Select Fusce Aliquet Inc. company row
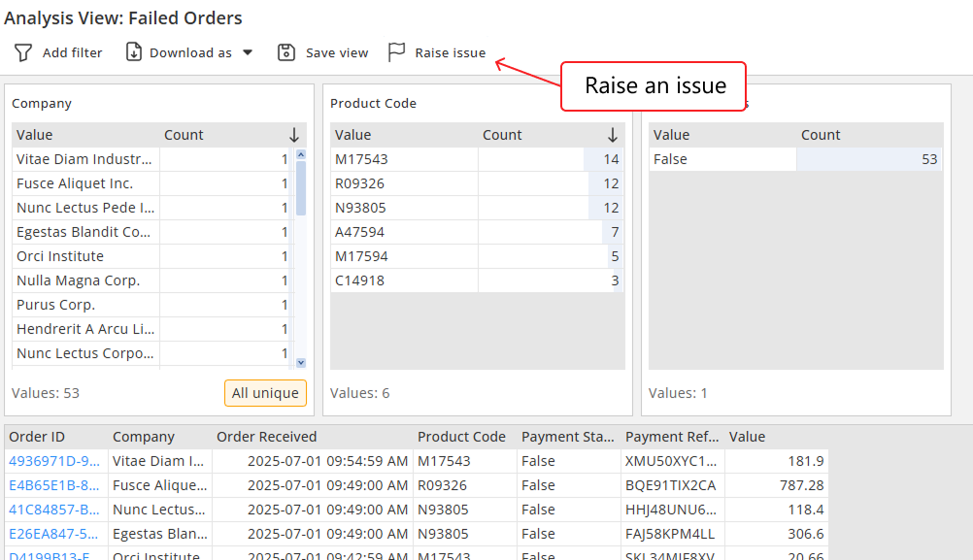The height and width of the screenshot is (560, 973). pyautogui.click(x=153, y=183)
